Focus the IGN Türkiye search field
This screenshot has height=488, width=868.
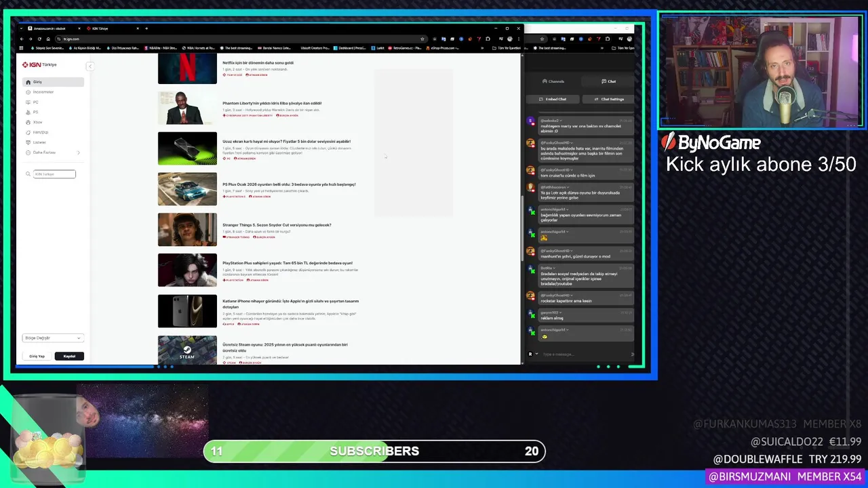54,174
